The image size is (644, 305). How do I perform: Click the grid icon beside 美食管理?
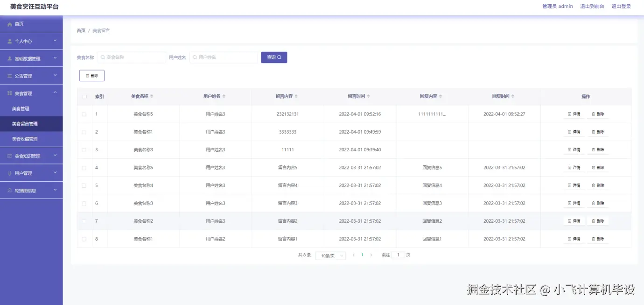click(x=10, y=93)
